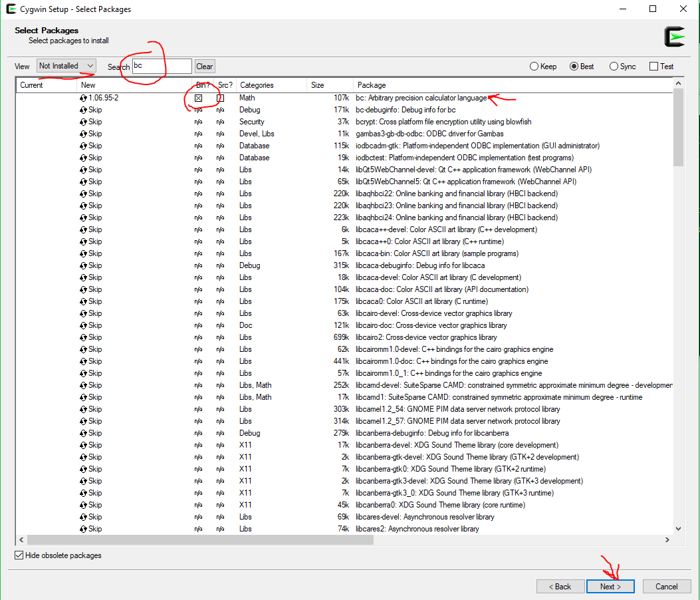Click the Back button
This screenshot has height=600, width=700.
click(x=560, y=587)
